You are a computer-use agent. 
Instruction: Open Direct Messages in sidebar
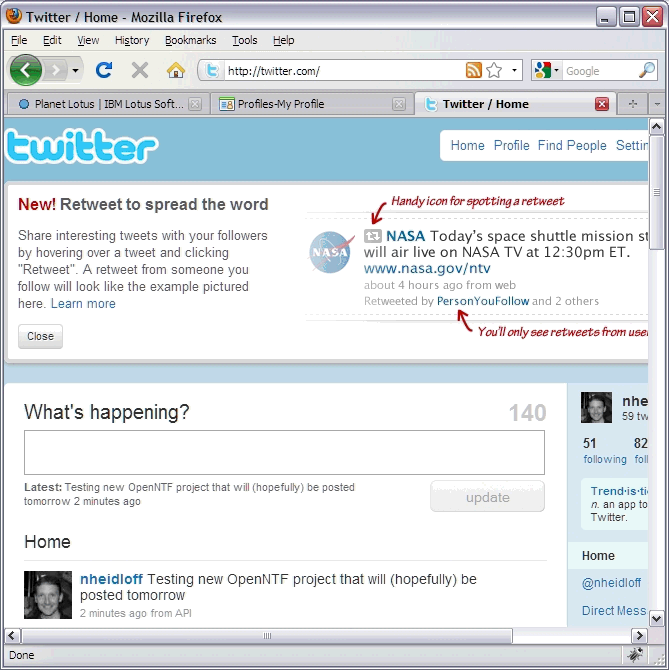(614, 611)
